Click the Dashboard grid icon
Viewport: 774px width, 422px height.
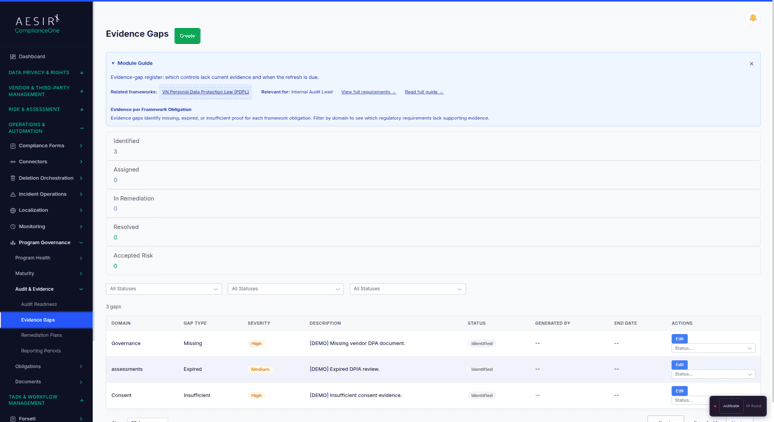click(13, 57)
